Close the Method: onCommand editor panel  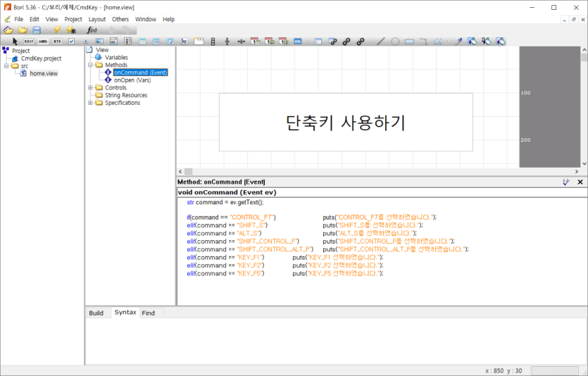tap(580, 182)
